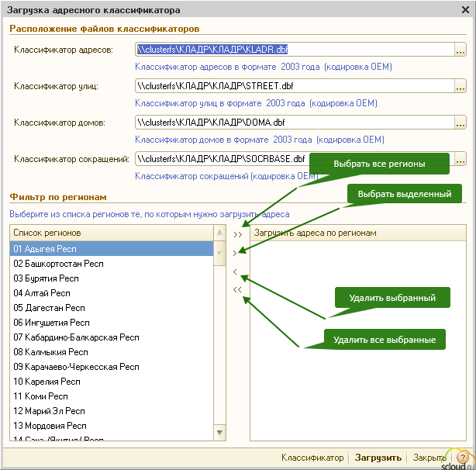The height and width of the screenshot is (470, 476).
Task: Open file browser for house classifier DOMA.dbf
Action: (x=460, y=123)
